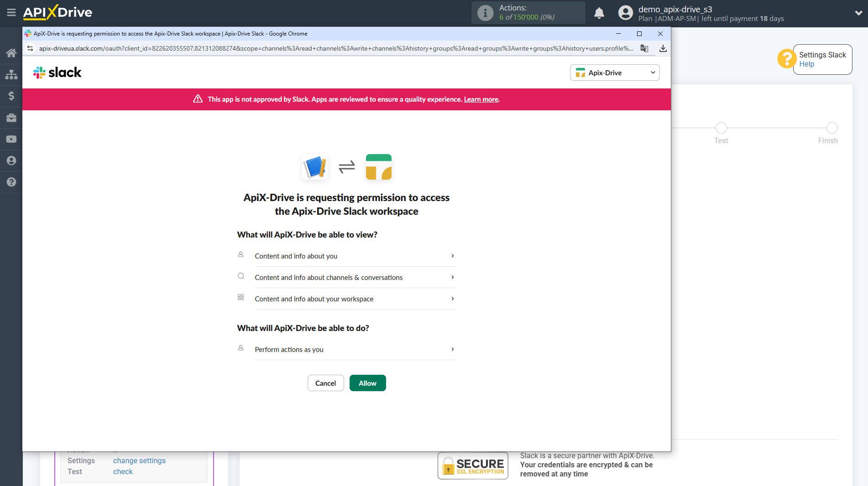Expand the account menu chevron
The height and width of the screenshot is (486, 868).
tap(858, 13)
